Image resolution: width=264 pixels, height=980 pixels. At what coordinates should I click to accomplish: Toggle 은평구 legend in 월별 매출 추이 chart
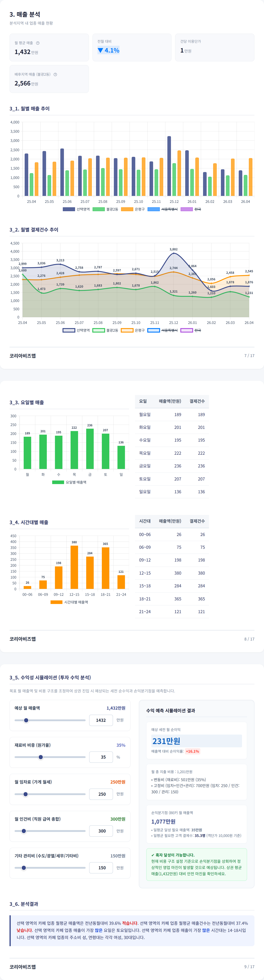coord(133,209)
